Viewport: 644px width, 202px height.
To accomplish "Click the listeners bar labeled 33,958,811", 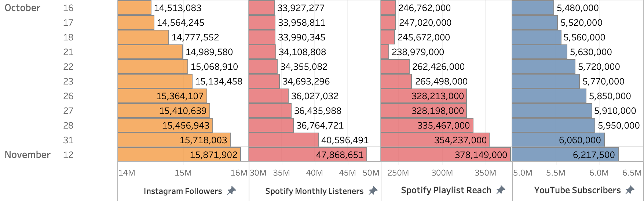I will pyautogui.click(x=262, y=22).
